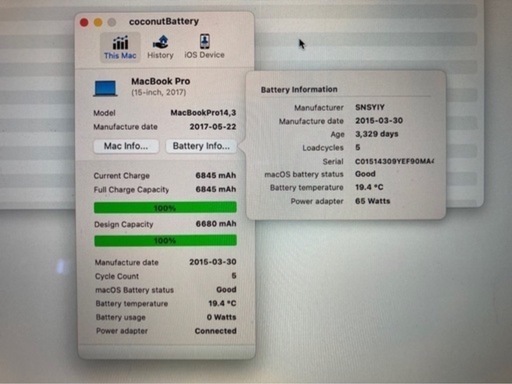The image size is (512, 384).
Task: Click the (15-inch, 2017) subtitle
Action: point(159,92)
